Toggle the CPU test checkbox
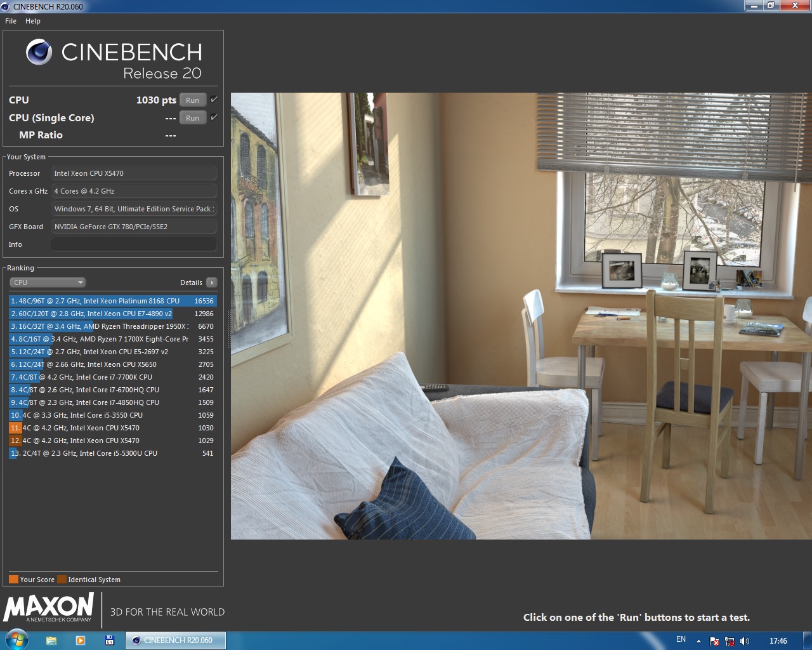Viewport: 812px width, 650px height. pyautogui.click(x=214, y=100)
